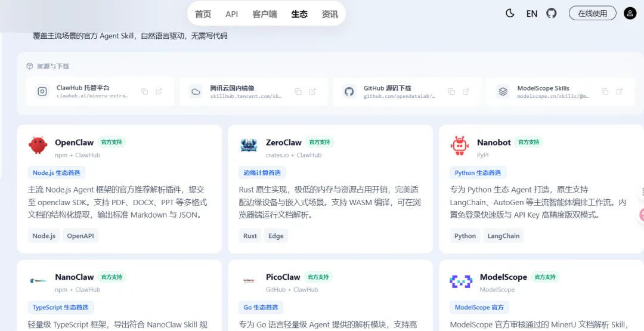Image resolution: width=644 pixels, height=331 pixels.
Task: Open the Nanobot card title
Action: tap(494, 143)
